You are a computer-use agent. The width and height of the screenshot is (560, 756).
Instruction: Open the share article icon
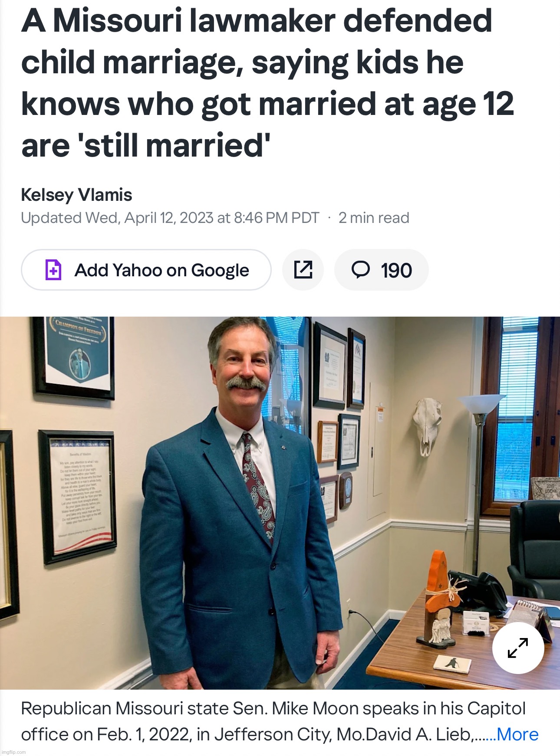(303, 270)
